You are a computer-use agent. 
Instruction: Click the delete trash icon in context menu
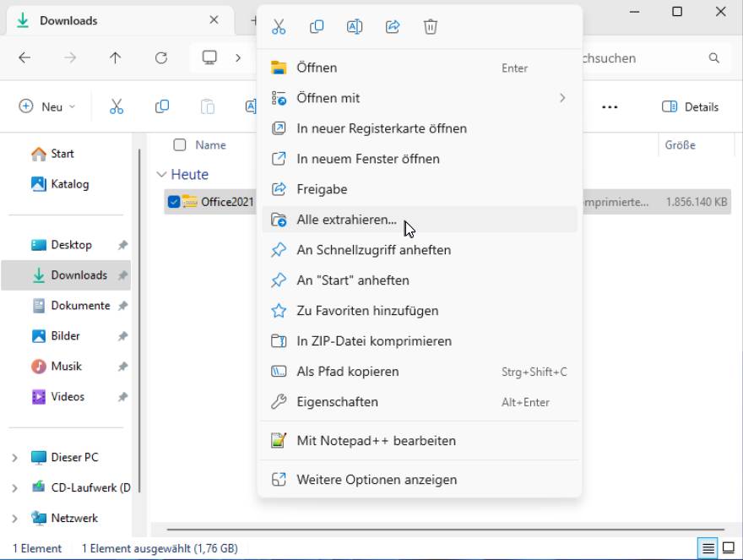pos(431,26)
